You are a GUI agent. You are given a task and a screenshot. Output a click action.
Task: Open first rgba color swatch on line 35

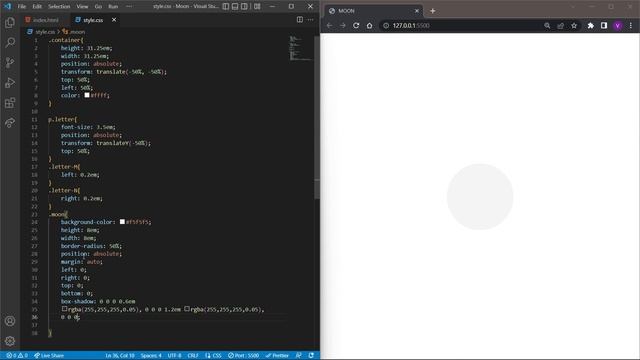[64, 309]
